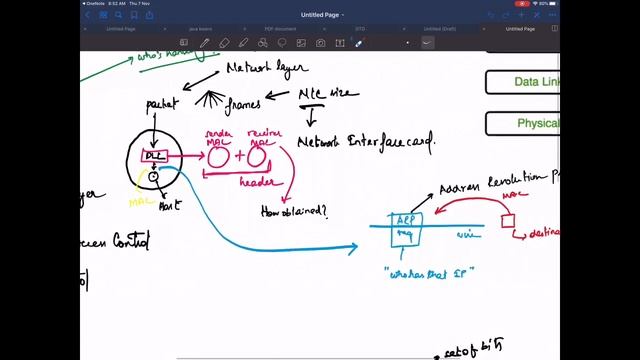The height and width of the screenshot is (360, 640).
Task: Close the DTD tab
Action: point(324,29)
